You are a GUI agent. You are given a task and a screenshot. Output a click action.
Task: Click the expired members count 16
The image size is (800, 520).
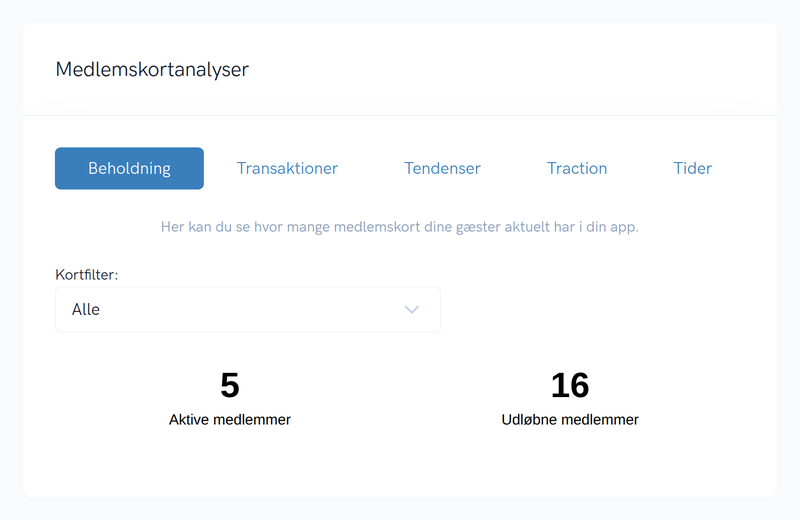coord(570,385)
